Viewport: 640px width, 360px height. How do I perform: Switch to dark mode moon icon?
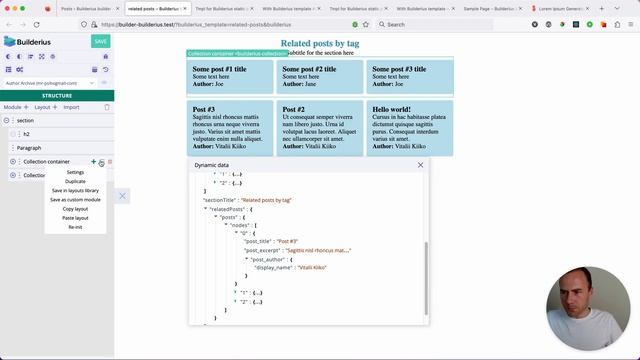[x=8, y=56]
